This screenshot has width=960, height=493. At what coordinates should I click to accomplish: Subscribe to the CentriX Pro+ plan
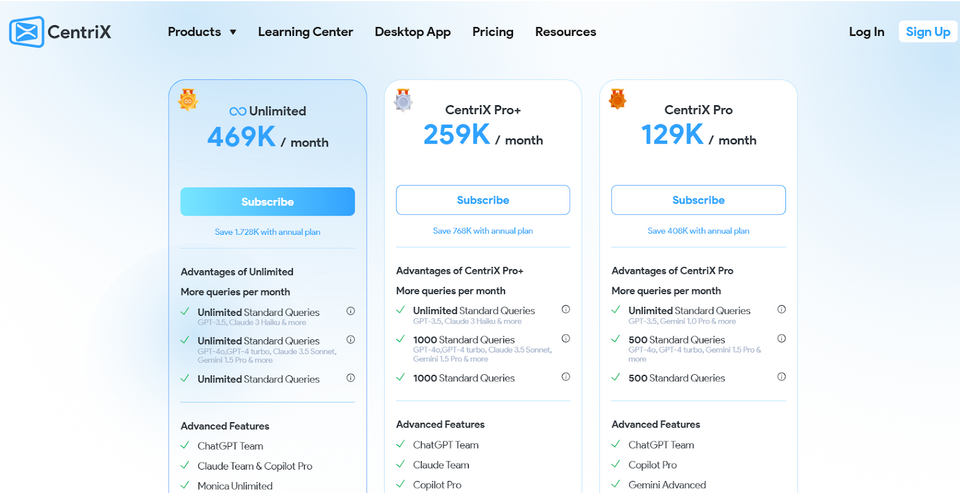(483, 200)
